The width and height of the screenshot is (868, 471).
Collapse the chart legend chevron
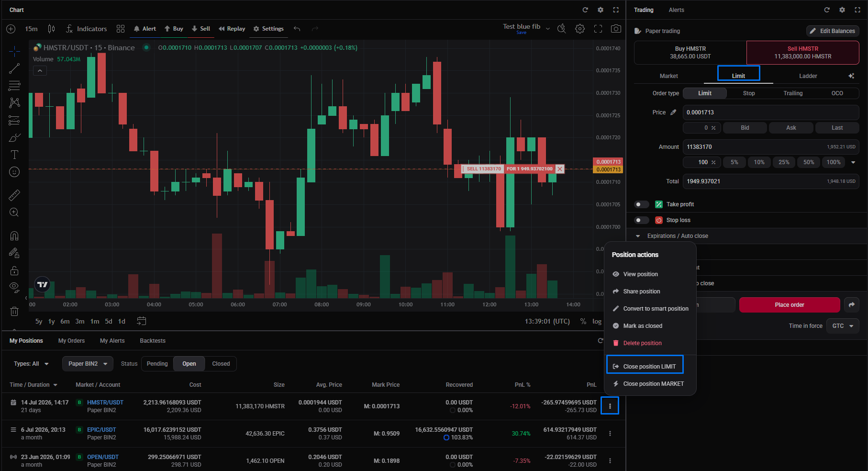click(40, 71)
